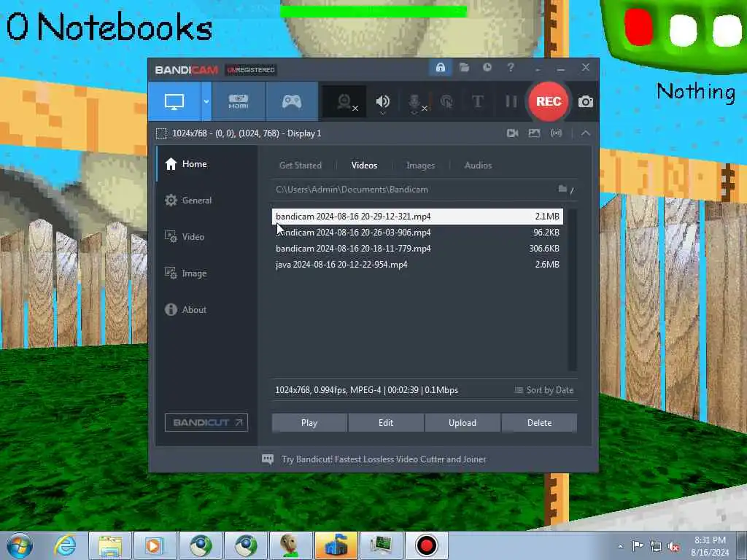
Task: Click the video list vertical scrollbar
Action: 572,289
